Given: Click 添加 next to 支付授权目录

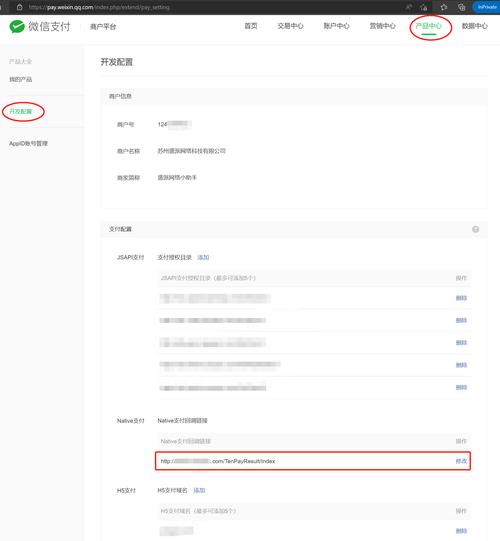Looking at the screenshot, I should 203,257.
